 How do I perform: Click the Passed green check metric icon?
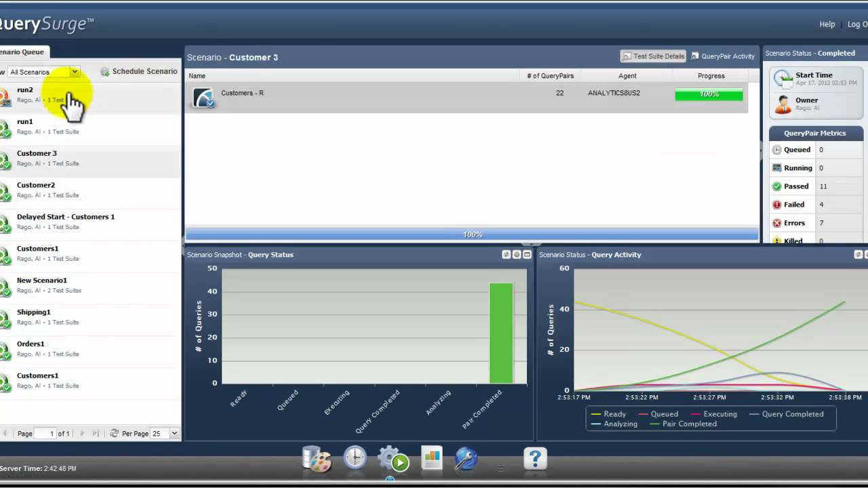point(776,186)
